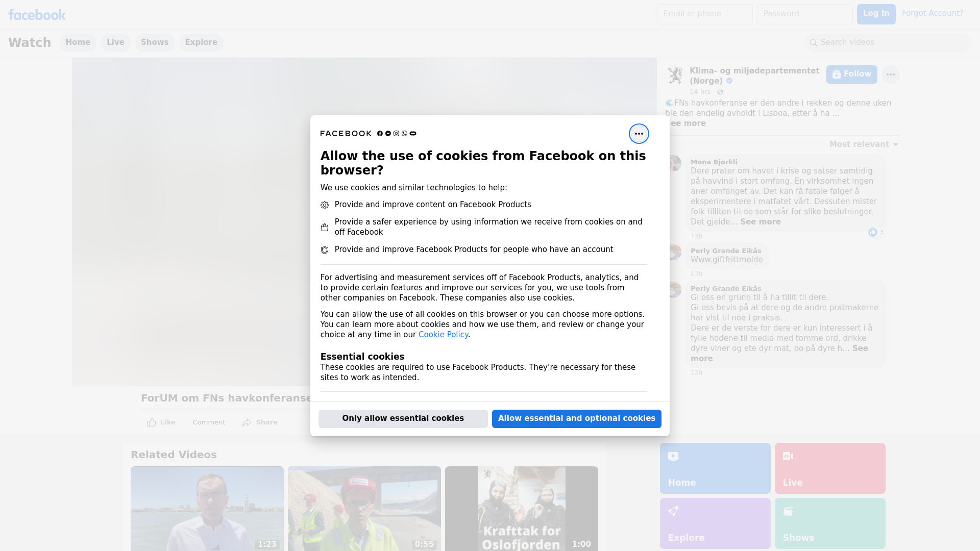The width and height of the screenshot is (980, 551).
Task: Click the facebook logo in the header
Action: (x=37, y=15)
